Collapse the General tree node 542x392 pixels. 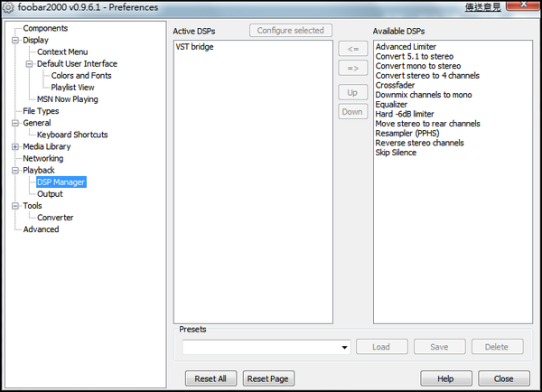[14, 123]
